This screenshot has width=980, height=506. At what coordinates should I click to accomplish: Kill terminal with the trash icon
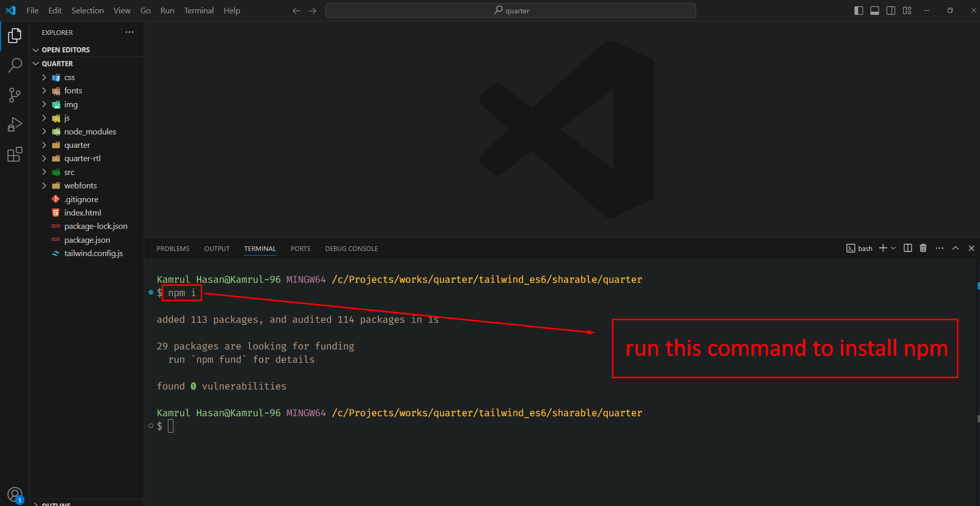[x=923, y=248]
